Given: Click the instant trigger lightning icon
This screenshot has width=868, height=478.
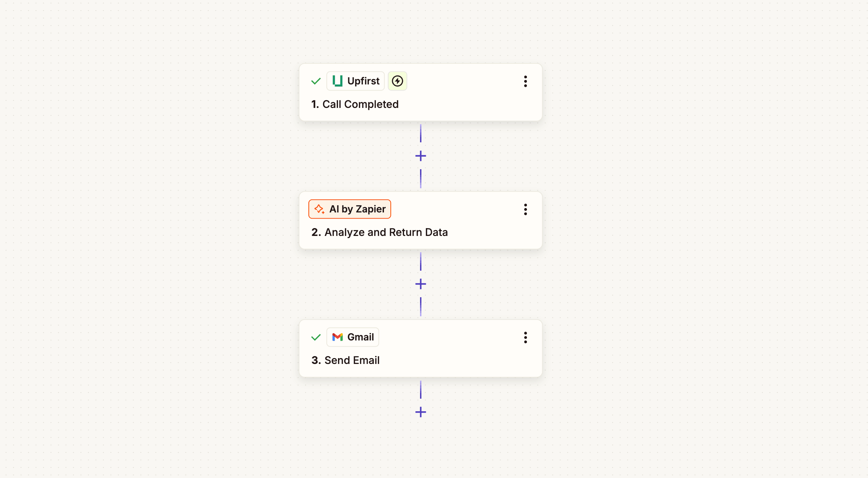Looking at the screenshot, I should [397, 81].
